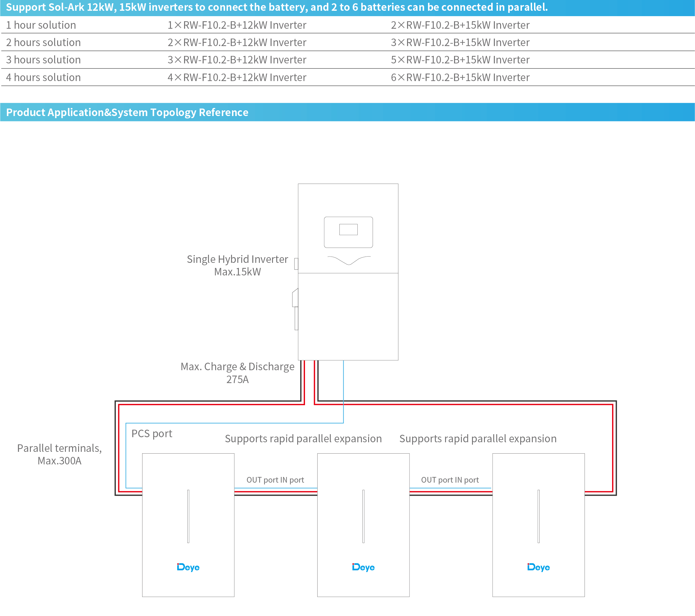This screenshot has width=695, height=616.
Task: Click the Max. Charge & Discharge 275A label
Action: [x=237, y=373]
